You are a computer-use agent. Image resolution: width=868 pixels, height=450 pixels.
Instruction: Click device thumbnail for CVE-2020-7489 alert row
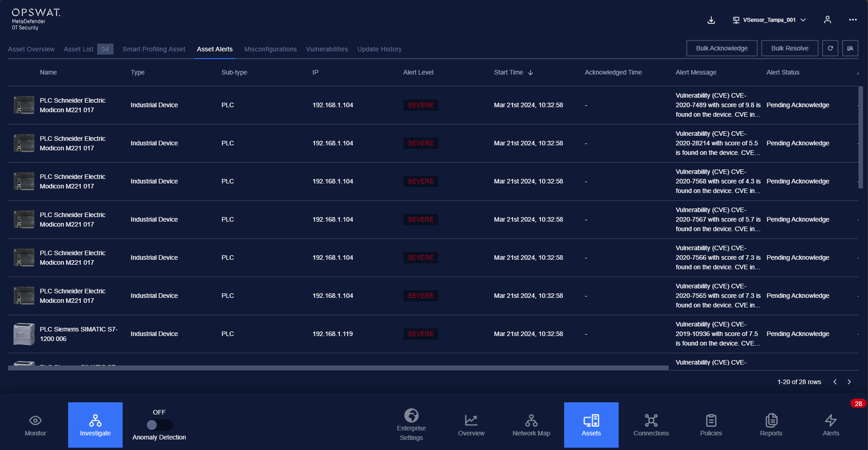pos(24,105)
